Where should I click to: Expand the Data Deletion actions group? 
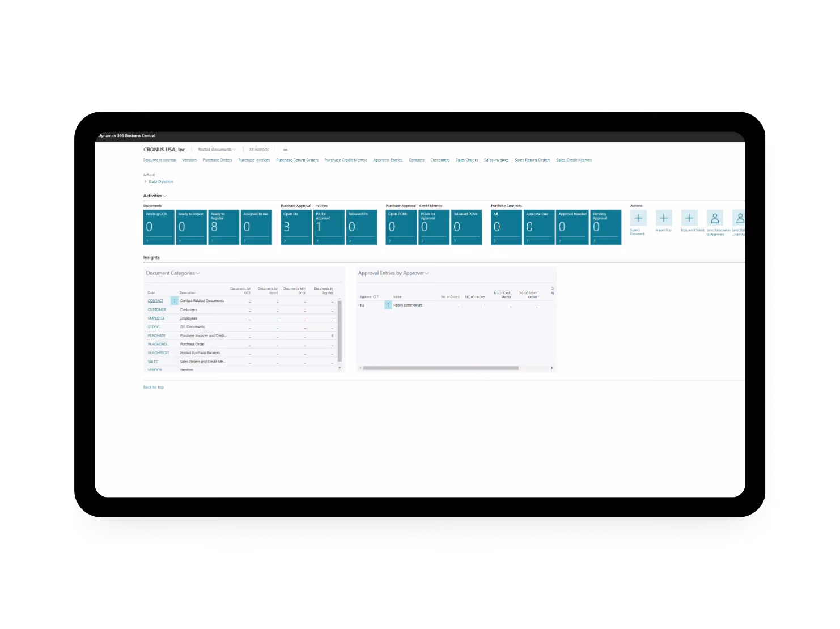[159, 182]
